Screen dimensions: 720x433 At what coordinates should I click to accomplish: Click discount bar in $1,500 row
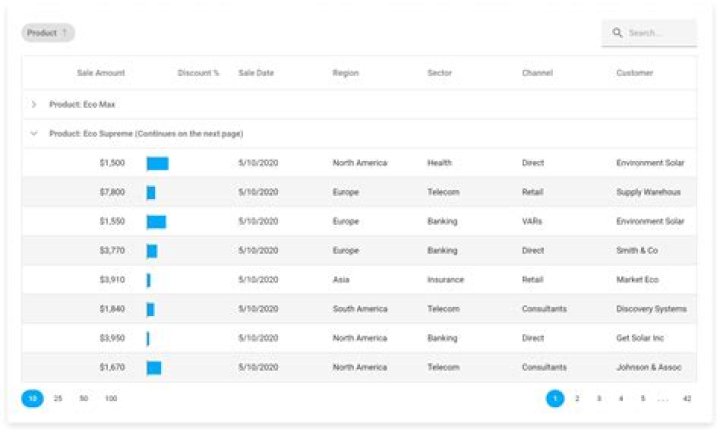pos(158,163)
